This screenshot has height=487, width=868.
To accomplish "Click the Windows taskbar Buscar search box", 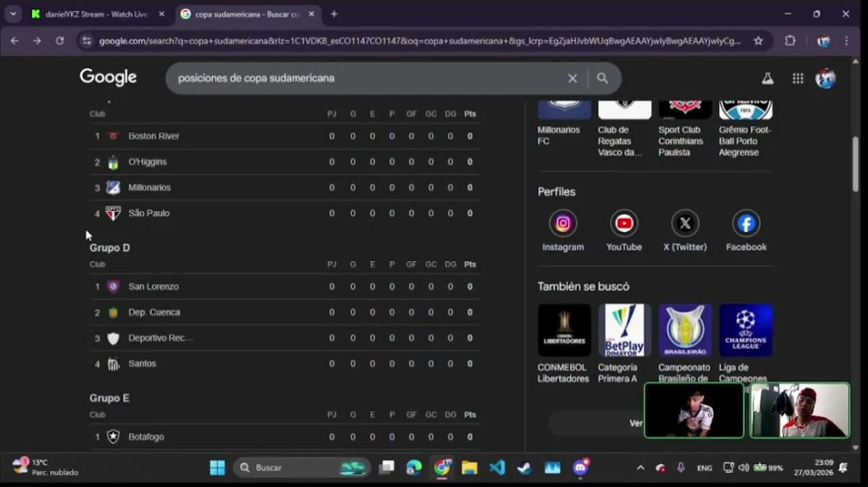I will coord(302,467).
